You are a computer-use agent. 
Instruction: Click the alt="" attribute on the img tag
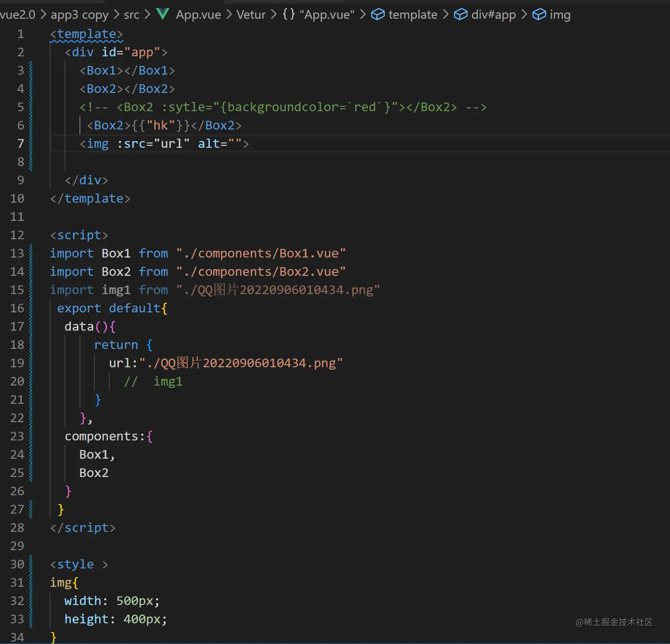220,144
